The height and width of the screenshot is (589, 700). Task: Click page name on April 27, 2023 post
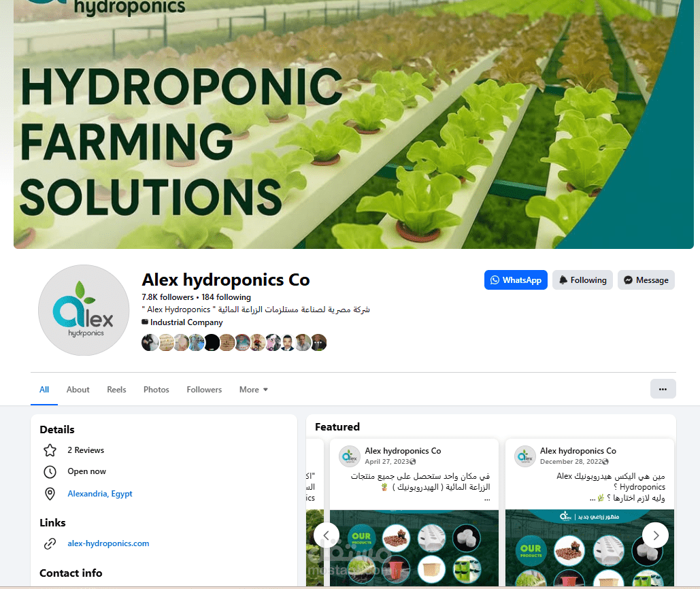click(403, 451)
